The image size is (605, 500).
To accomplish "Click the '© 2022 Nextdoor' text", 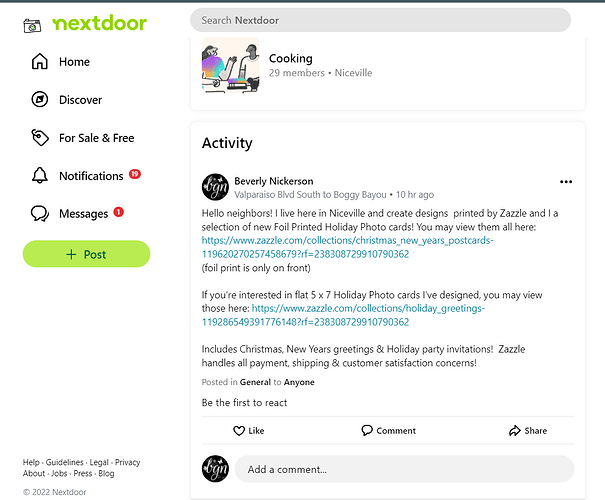I will 54,492.
